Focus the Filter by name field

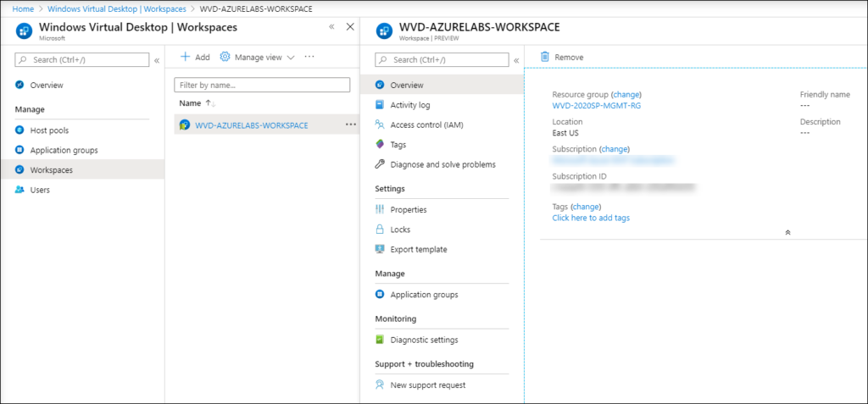262,86
